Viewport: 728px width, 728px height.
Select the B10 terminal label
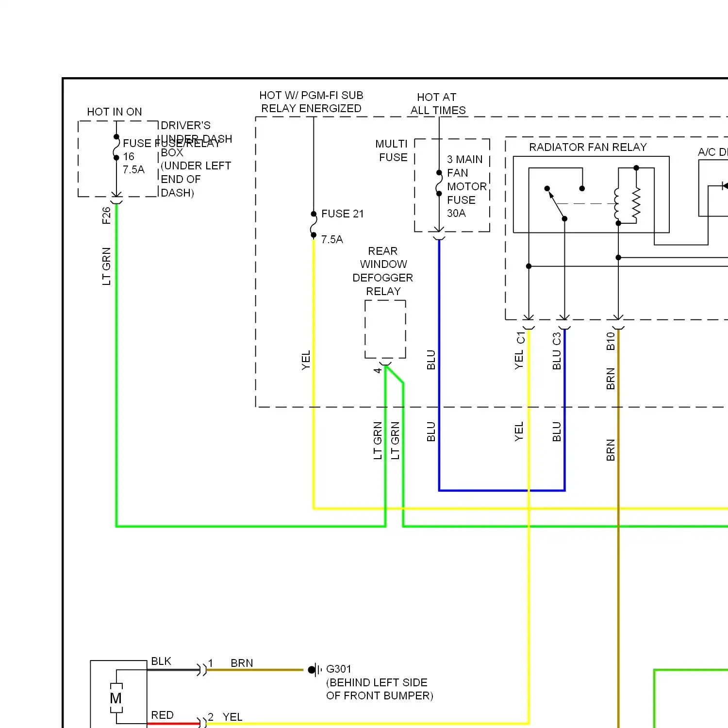pos(611,341)
